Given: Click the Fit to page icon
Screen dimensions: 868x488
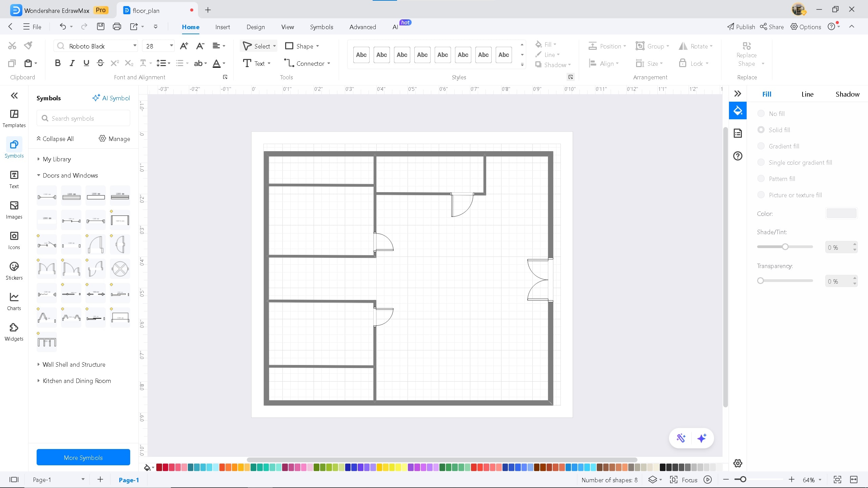Looking at the screenshot, I should pos(837,480).
